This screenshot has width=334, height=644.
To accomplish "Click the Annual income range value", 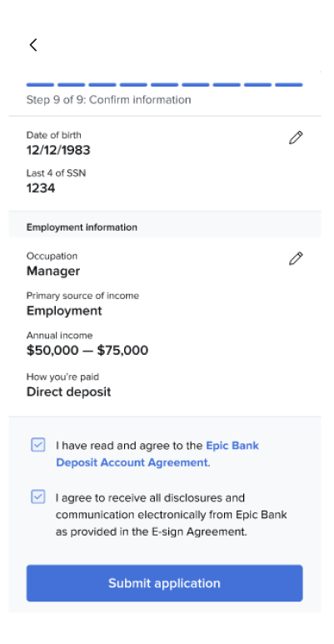I will click(x=87, y=351).
